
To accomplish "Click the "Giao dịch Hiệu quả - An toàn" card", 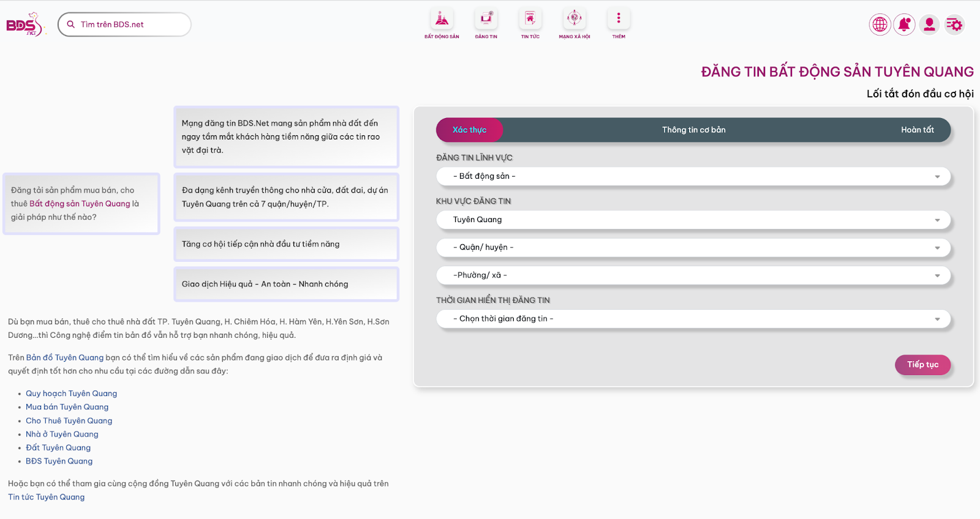I will (286, 284).
